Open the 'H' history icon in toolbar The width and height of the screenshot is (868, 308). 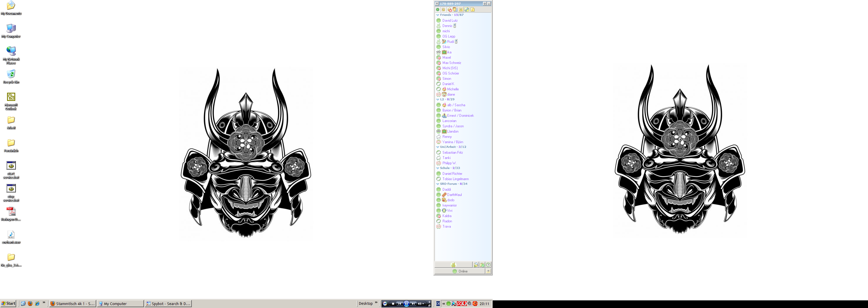click(x=461, y=10)
